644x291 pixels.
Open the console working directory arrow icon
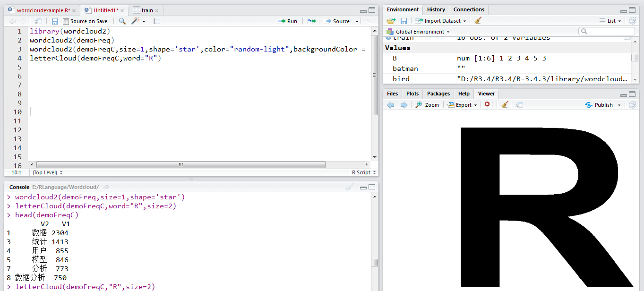click(x=106, y=187)
